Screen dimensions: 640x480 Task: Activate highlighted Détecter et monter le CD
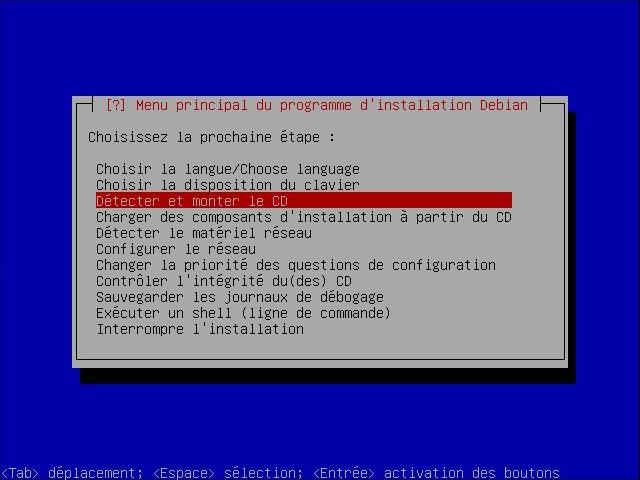point(304,201)
